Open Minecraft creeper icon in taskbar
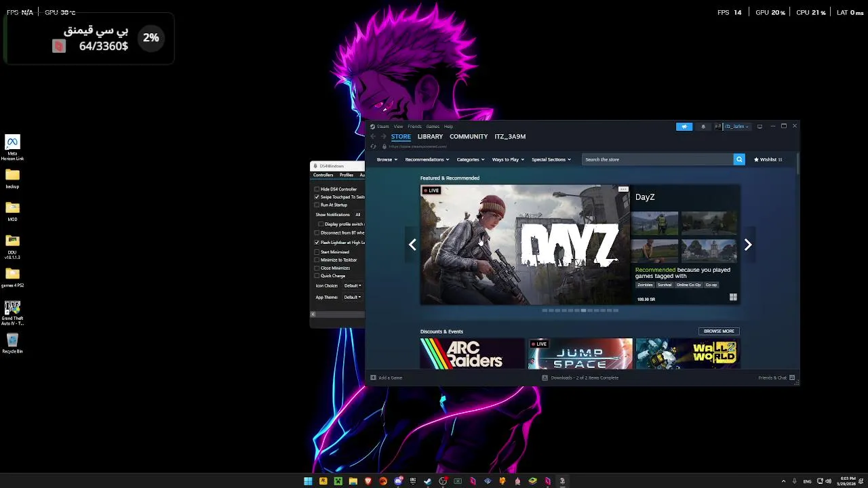The image size is (868, 488). 338,481
